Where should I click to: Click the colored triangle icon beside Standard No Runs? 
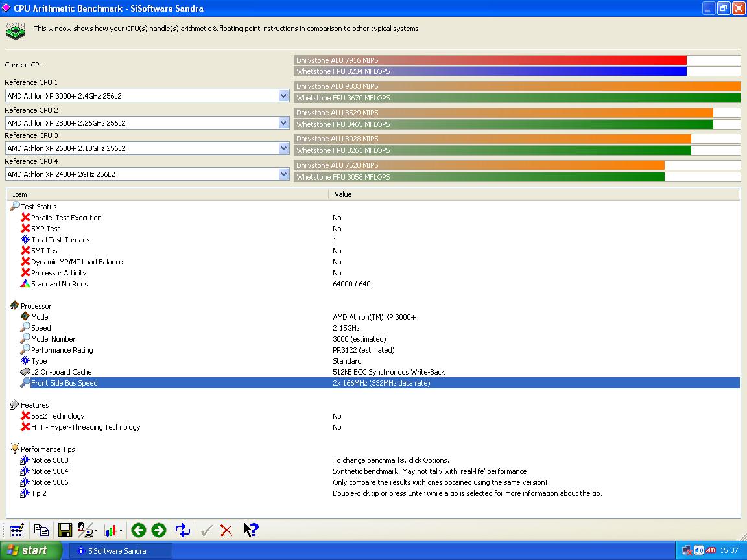25,283
